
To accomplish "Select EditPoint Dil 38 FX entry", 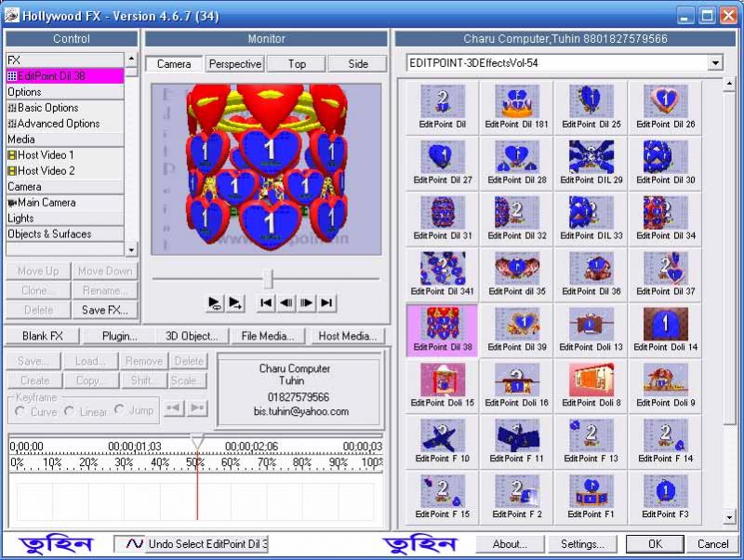I will 65,76.
